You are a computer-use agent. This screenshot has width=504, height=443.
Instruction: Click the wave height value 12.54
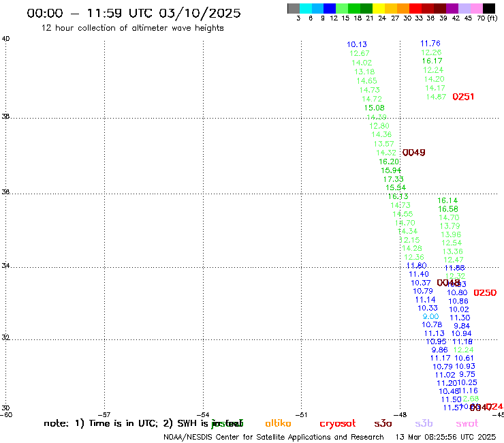(x=452, y=243)
